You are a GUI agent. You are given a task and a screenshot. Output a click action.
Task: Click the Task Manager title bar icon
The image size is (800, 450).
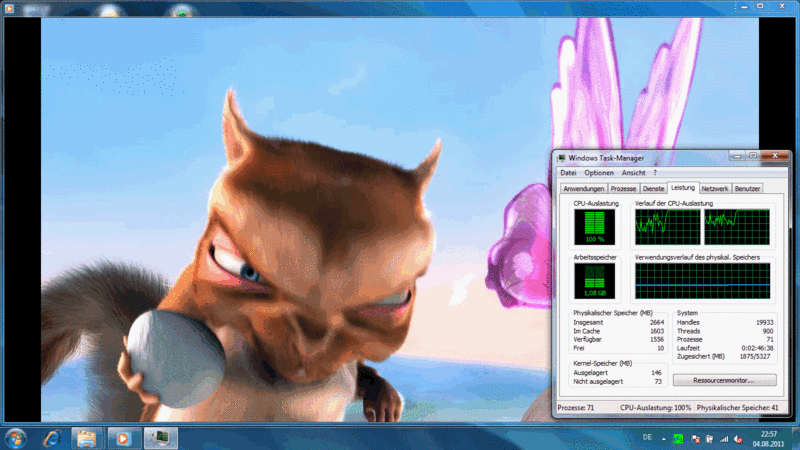tap(561, 158)
